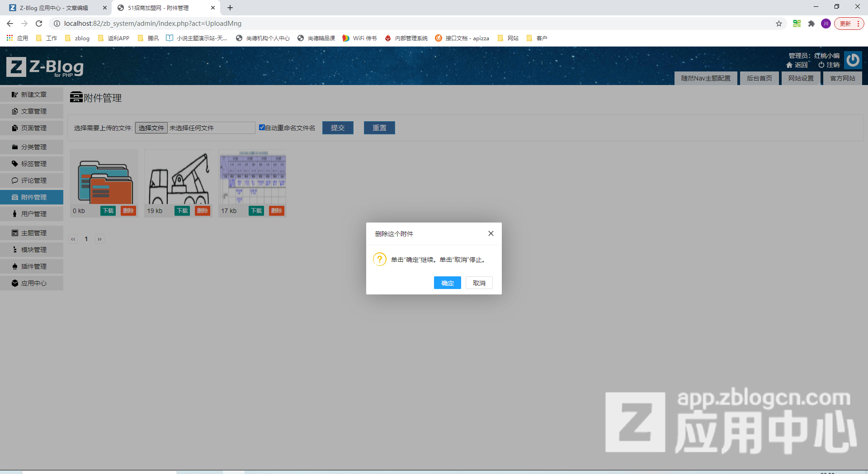Download the 0 kb attachment

pyautogui.click(x=108, y=211)
